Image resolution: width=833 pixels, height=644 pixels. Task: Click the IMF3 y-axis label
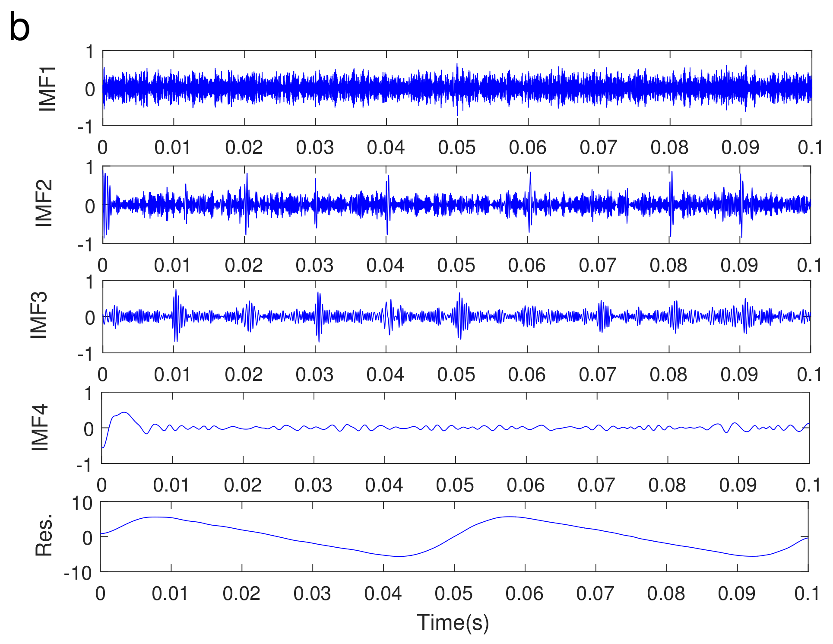click(38, 315)
